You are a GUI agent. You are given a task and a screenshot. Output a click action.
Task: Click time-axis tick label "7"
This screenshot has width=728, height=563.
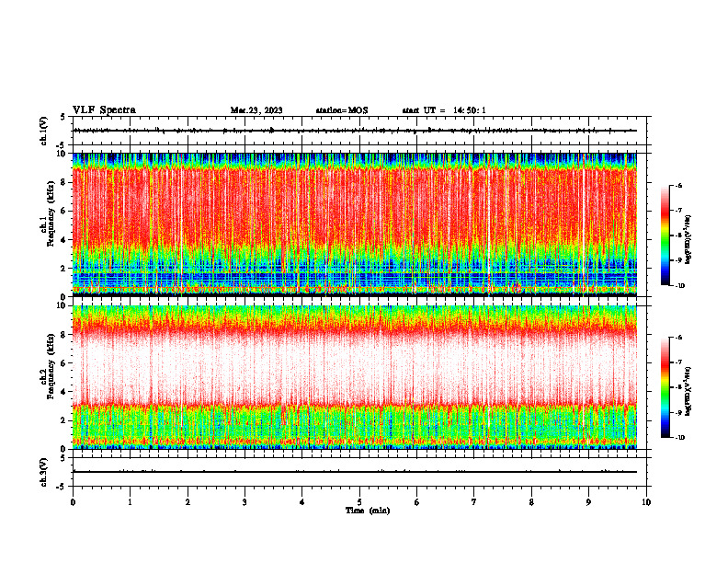click(x=474, y=502)
